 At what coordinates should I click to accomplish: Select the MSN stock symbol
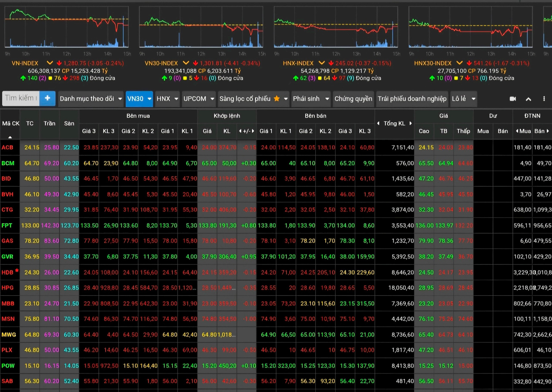(x=8, y=319)
